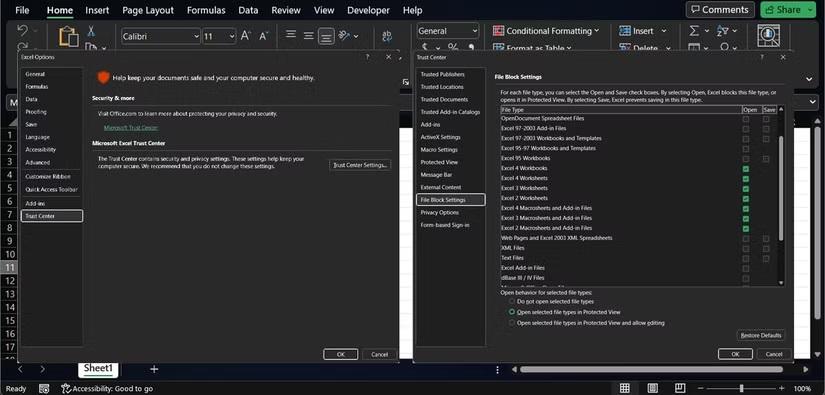Click the Bottom Align icon

pos(326,36)
